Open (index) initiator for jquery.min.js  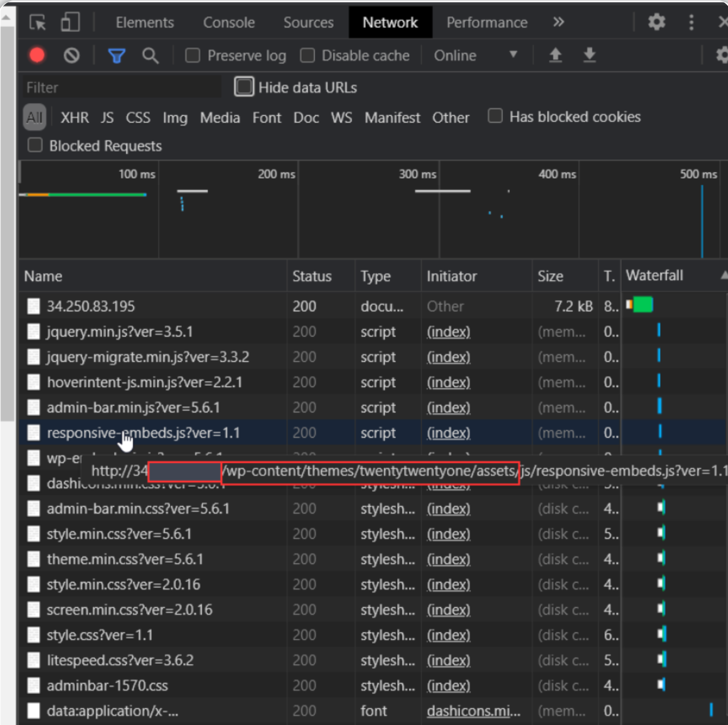pos(448,331)
